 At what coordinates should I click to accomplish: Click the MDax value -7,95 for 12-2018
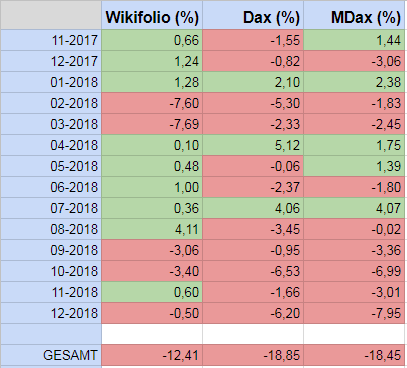point(354,313)
